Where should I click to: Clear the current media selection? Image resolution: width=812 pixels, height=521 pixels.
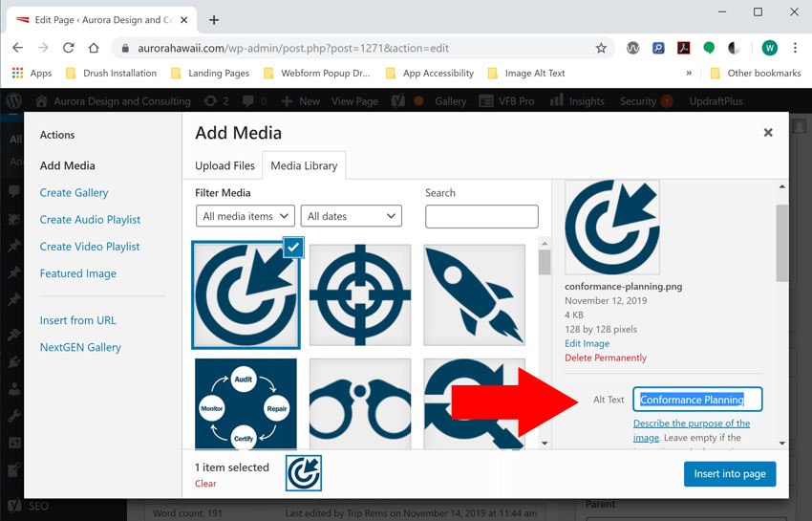point(205,484)
